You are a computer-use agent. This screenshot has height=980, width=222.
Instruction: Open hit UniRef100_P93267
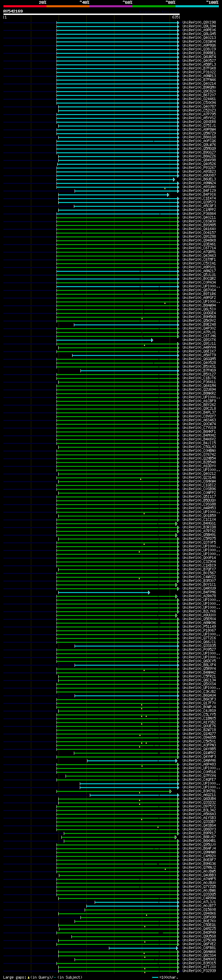[199, 168]
